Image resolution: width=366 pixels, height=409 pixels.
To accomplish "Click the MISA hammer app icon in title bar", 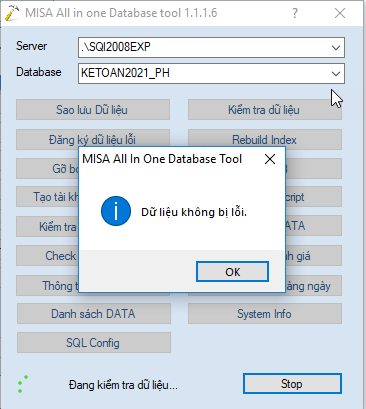I will 12,13.
